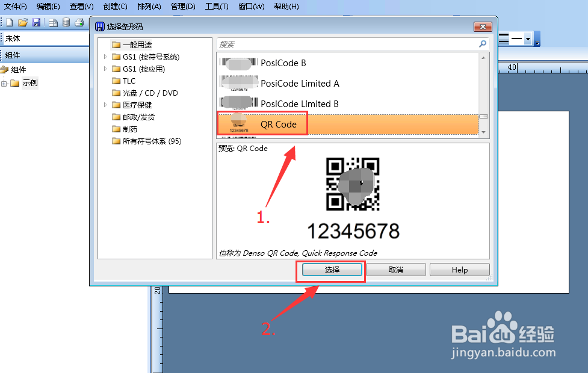Select PosiCode Limited B in list
The width and height of the screenshot is (588, 373).
pyautogui.click(x=348, y=103)
